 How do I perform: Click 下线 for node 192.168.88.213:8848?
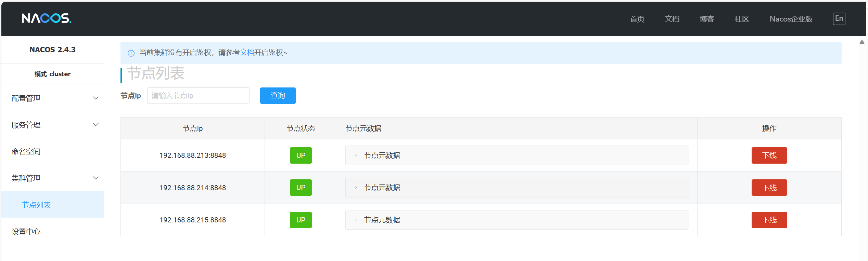[769, 155]
